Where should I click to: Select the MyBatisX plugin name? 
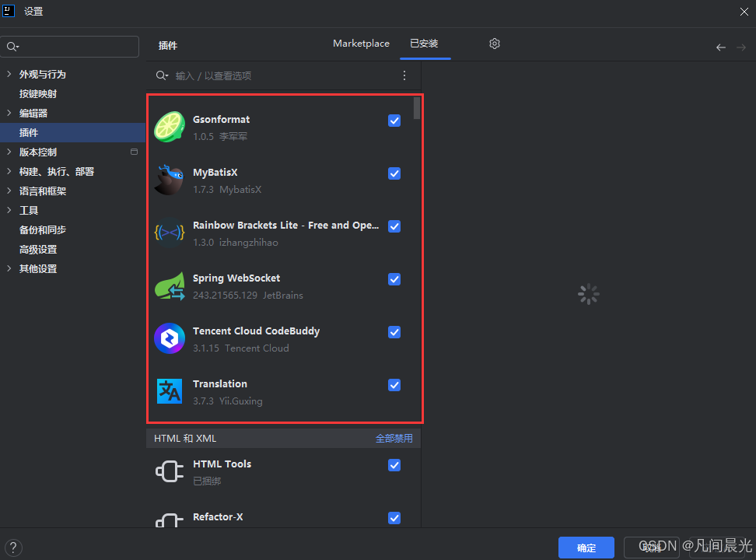coord(215,173)
